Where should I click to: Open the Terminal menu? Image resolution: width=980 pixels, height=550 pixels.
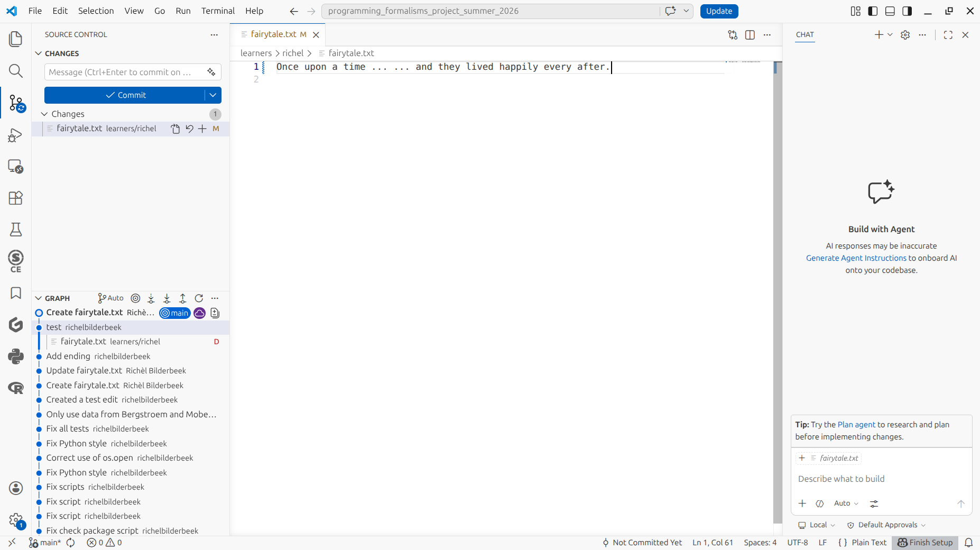[x=218, y=11]
